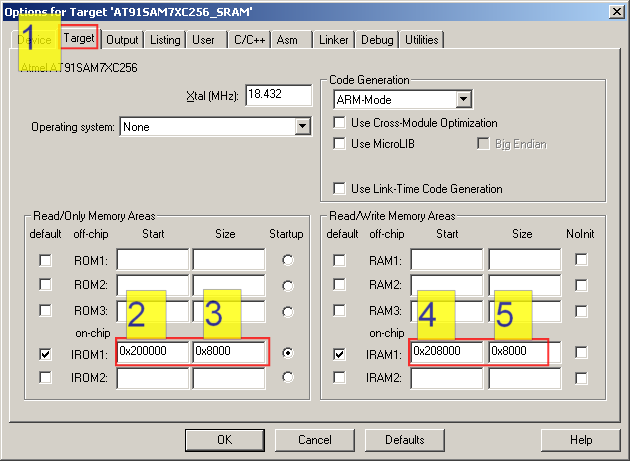The image size is (630, 461).
Task: Click the IRAM1 Start field 0x208000
Action: pos(447,352)
